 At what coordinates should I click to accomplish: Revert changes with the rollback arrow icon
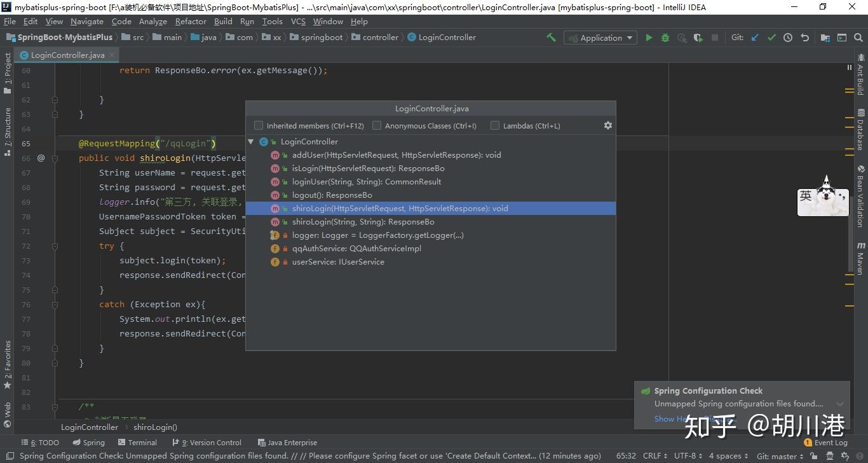coord(804,38)
